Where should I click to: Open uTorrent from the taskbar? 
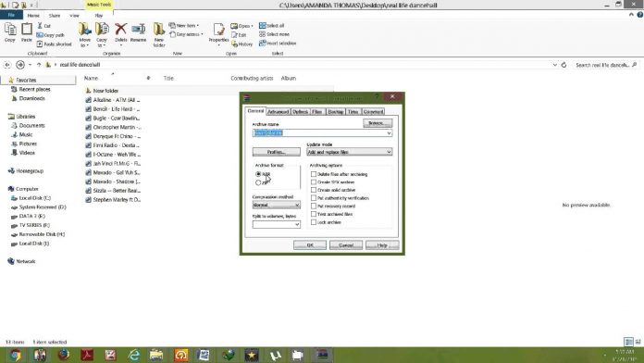275,355
